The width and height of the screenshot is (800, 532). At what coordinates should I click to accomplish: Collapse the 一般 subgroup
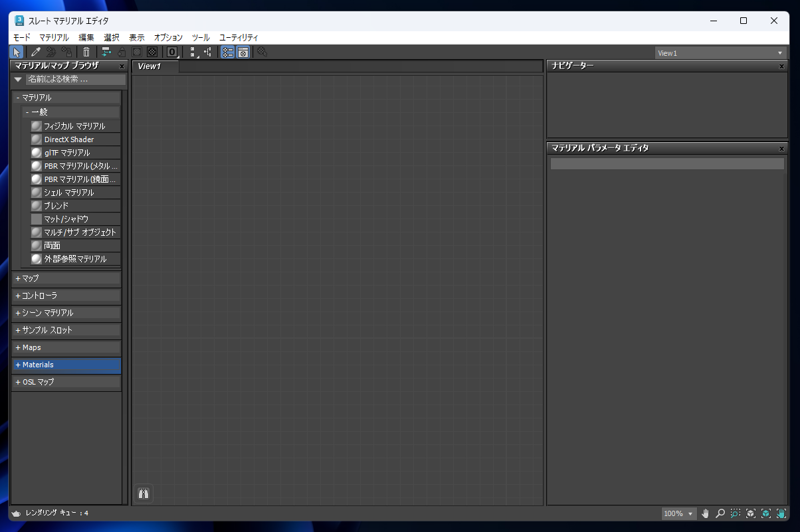[71, 112]
